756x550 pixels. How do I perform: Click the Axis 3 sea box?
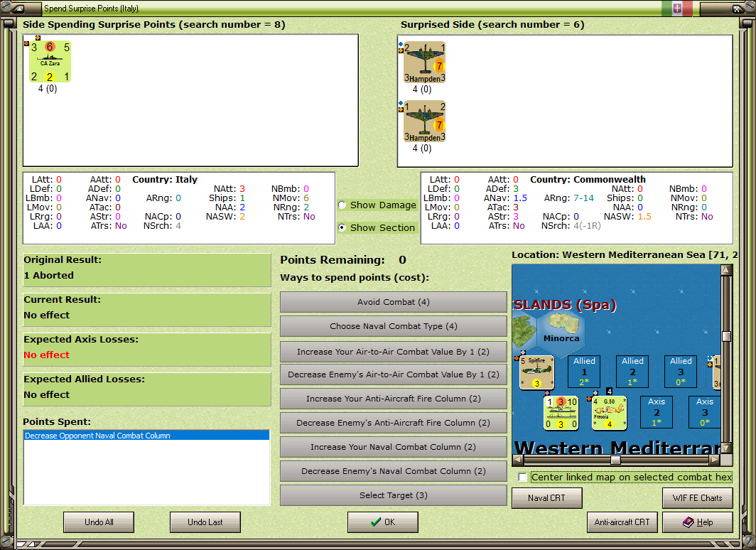point(704,411)
